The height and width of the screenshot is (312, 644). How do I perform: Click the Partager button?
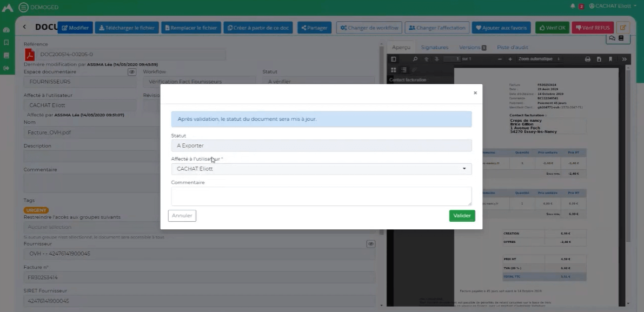coord(314,28)
